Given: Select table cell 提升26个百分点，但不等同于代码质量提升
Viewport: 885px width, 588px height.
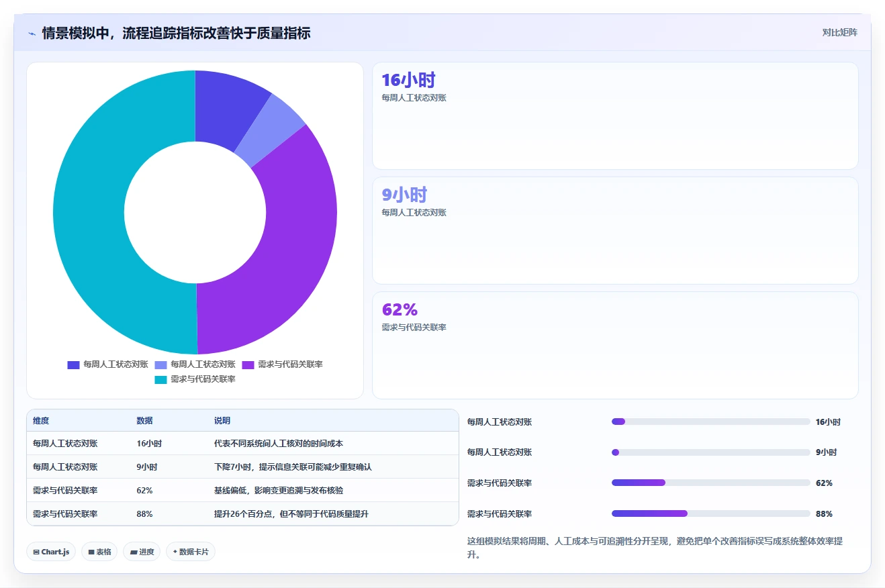Looking at the screenshot, I should [291, 513].
